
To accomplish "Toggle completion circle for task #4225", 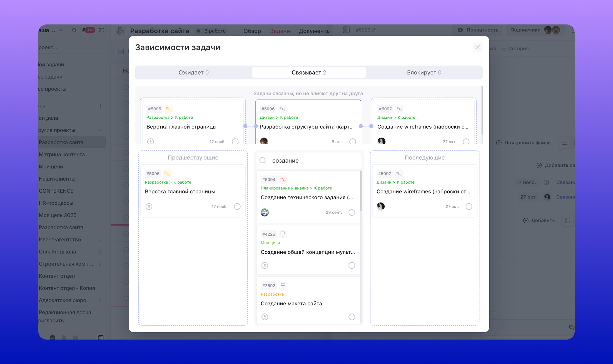I will pos(352,265).
